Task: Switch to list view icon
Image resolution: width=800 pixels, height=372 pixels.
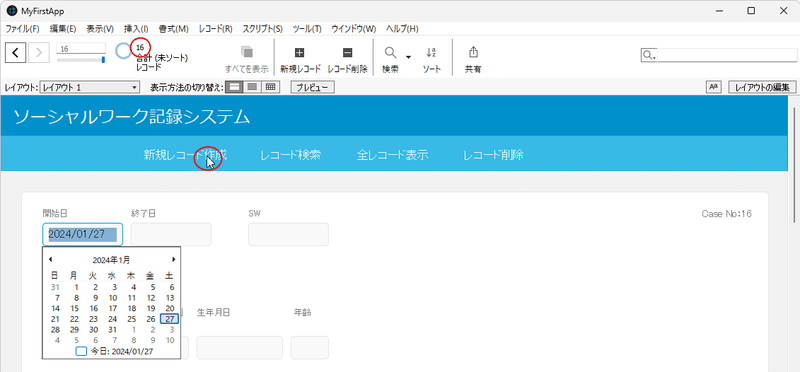Action: point(252,87)
